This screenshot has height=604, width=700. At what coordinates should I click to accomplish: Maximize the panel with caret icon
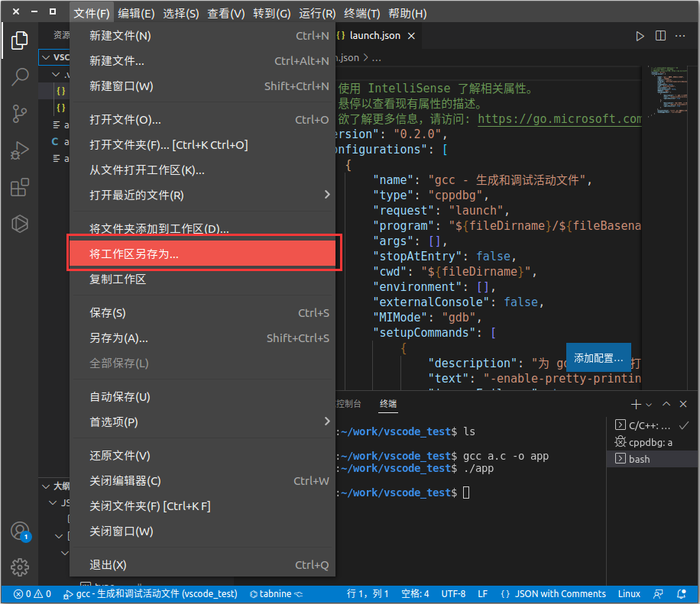[666, 404]
